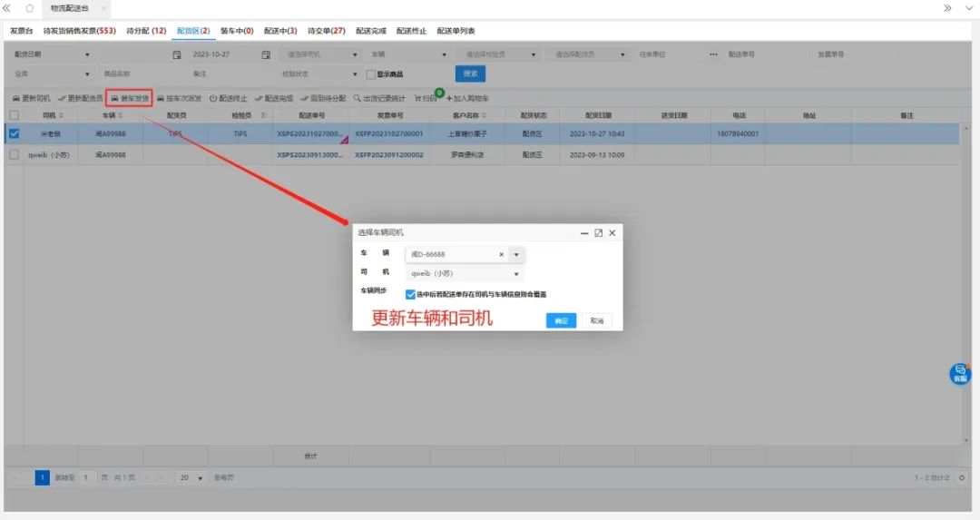Open 出货记录统计 search tool

[x=380, y=98]
